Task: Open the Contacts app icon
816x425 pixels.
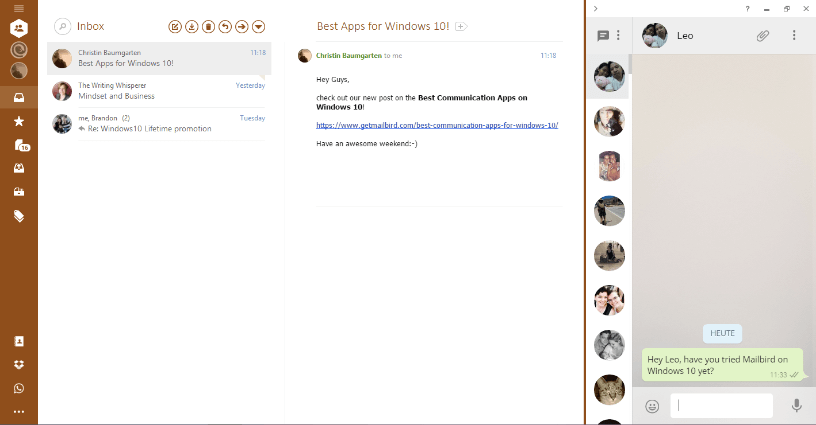Action: tap(19, 341)
